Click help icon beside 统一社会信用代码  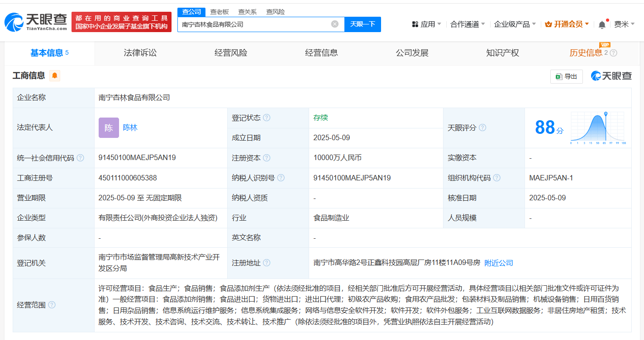tap(80, 158)
